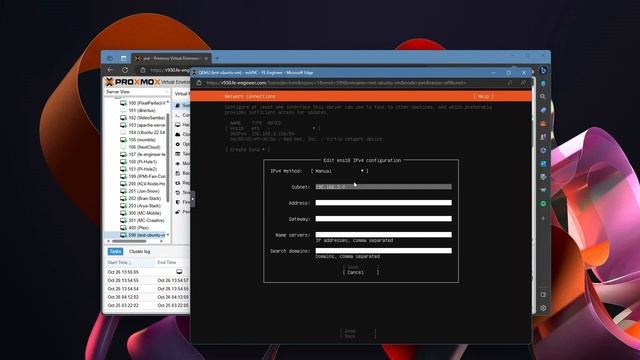Click into the Subnet field

tap(383, 187)
